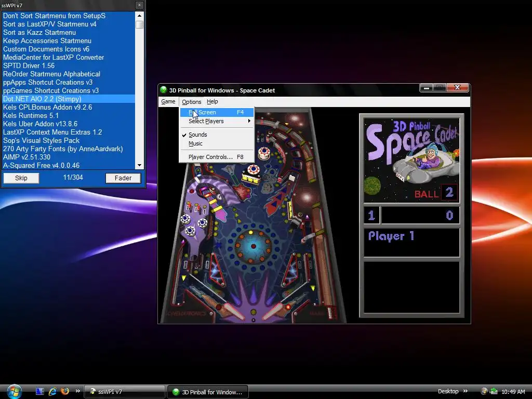Click the Player 1 info panel

coord(411,242)
